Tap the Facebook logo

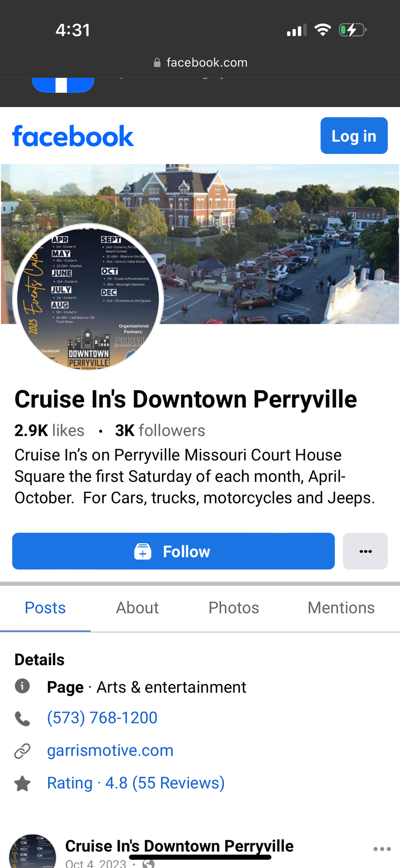click(x=73, y=136)
